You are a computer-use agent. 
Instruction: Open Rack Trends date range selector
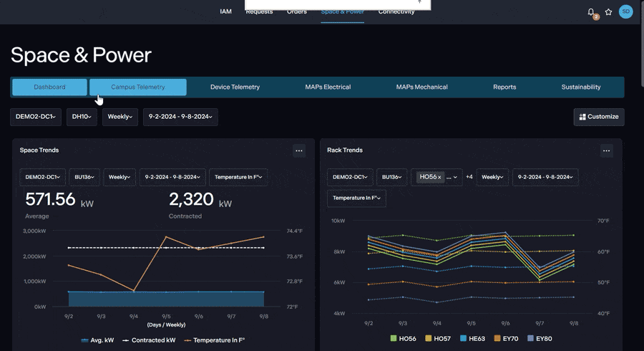point(545,177)
